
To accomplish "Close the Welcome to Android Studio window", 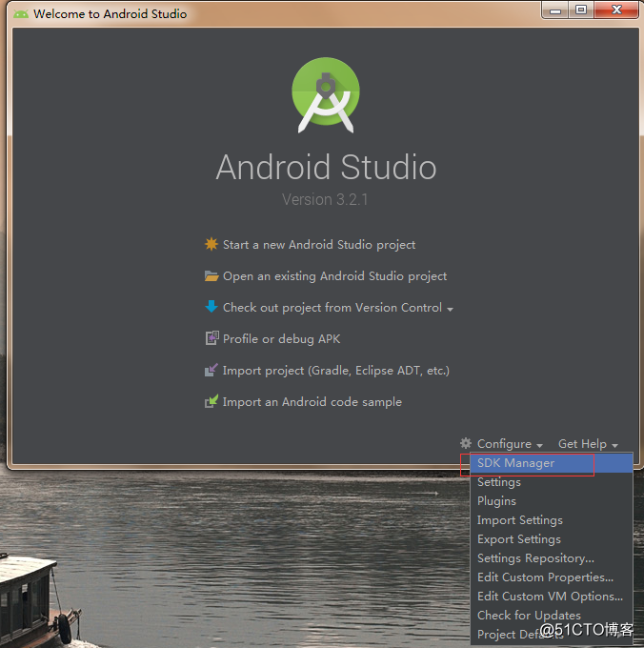I will pyautogui.click(x=616, y=10).
